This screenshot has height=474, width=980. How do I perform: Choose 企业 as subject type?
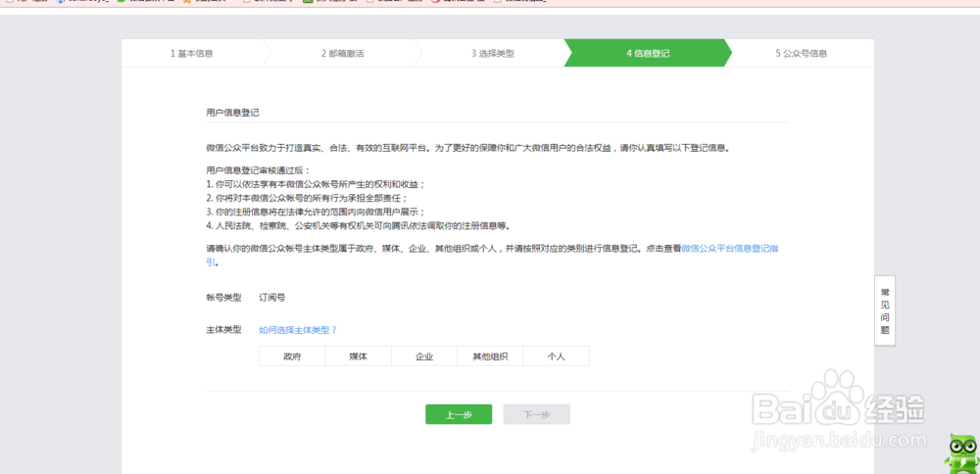pyautogui.click(x=424, y=356)
